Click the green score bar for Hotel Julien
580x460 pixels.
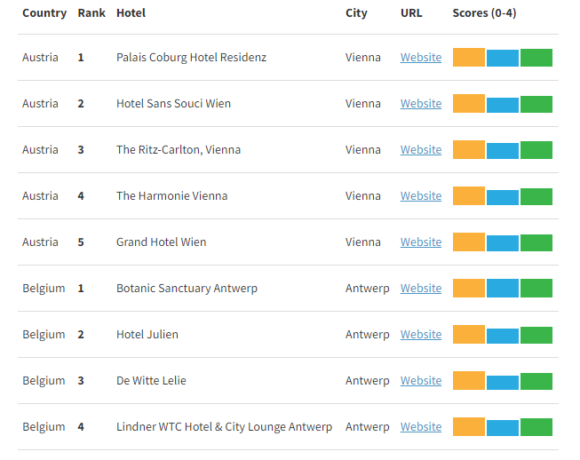point(536,335)
